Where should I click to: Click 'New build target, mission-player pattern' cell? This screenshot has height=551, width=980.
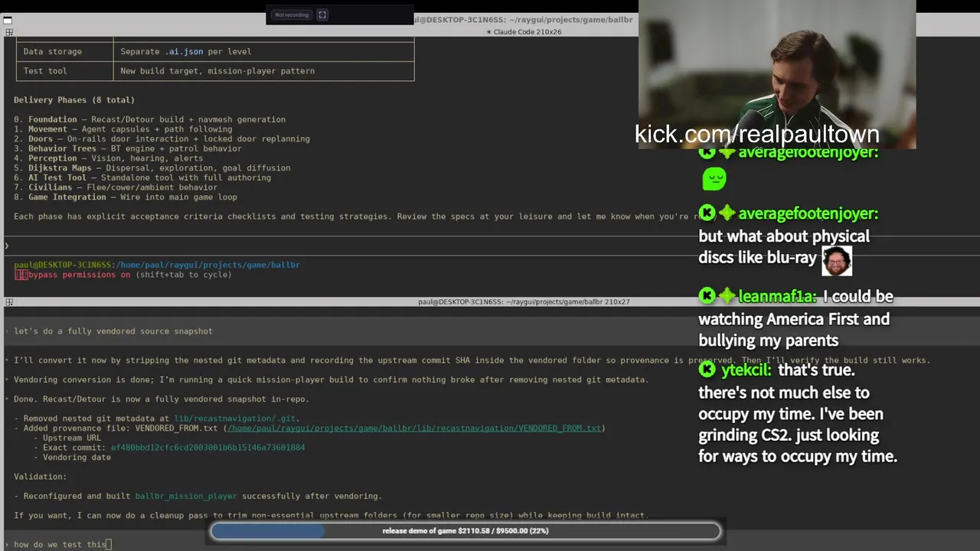click(x=264, y=70)
